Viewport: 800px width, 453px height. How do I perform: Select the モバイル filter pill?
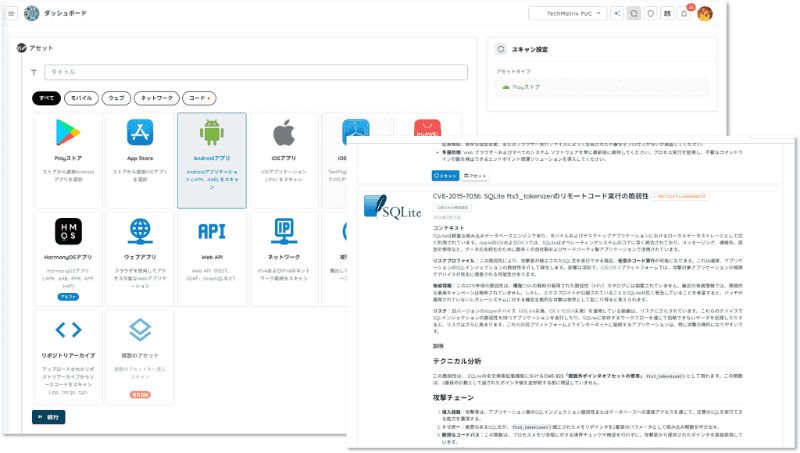click(82, 98)
